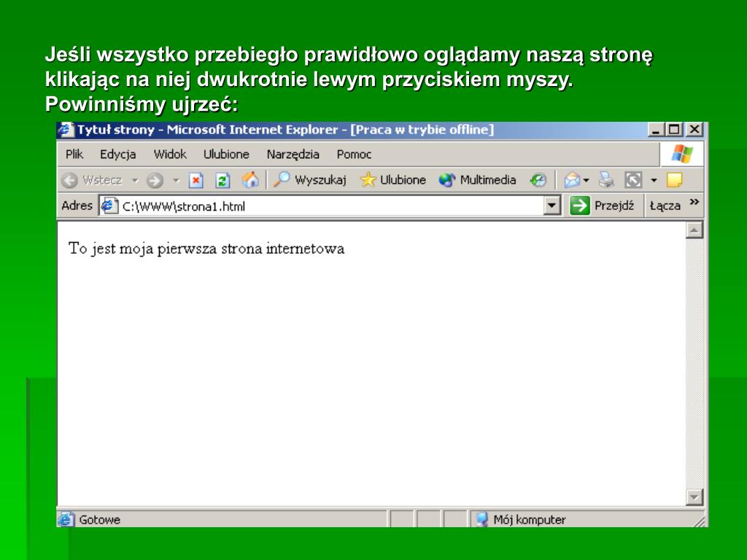747x560 pixels.
Task: Open forward history dropdown arrow
Action: [x=177, y=181]
